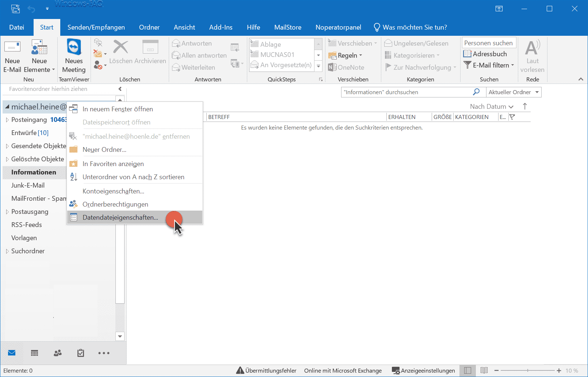
Task: Open Ordnerberechtigungen from context menu
Action: [135, 204]
